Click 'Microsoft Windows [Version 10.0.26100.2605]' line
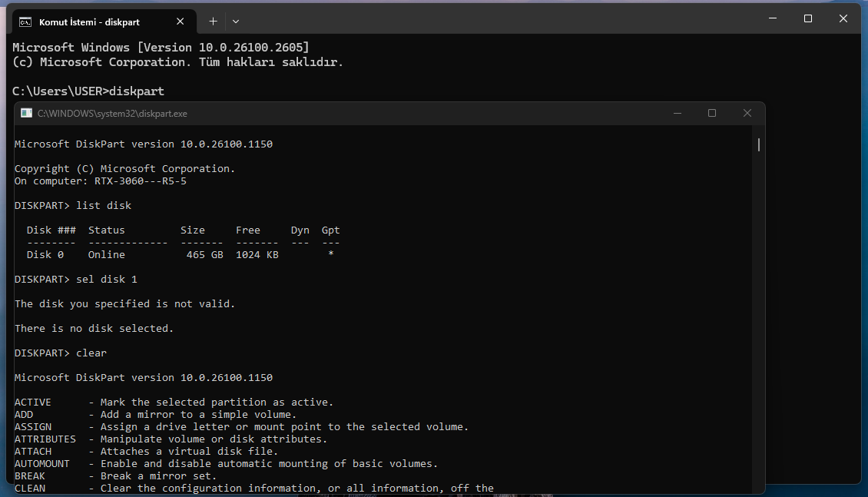This screenshot has width=868, height=497. pos(161,48)
